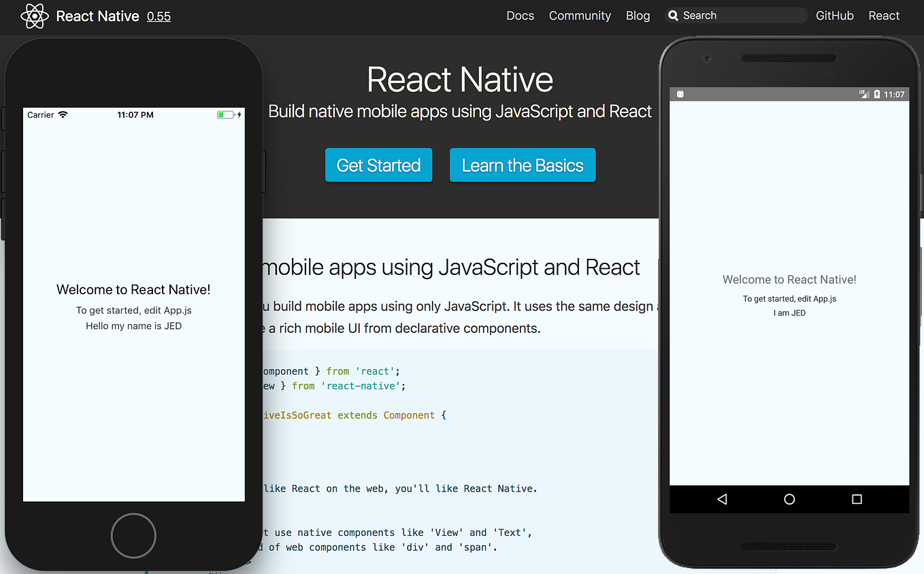This screenshot has width=924, height=574.
Task: Click the React Native atom logo
Action: pyautogui.click(x=35, y=16)
